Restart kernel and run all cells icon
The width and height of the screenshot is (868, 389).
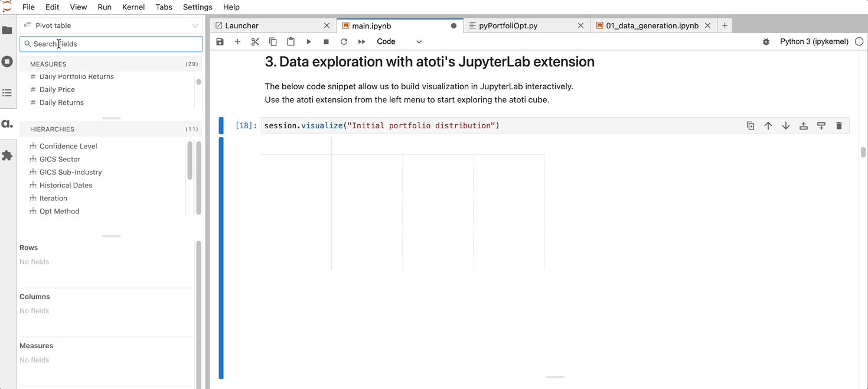(x=361, y=41)
